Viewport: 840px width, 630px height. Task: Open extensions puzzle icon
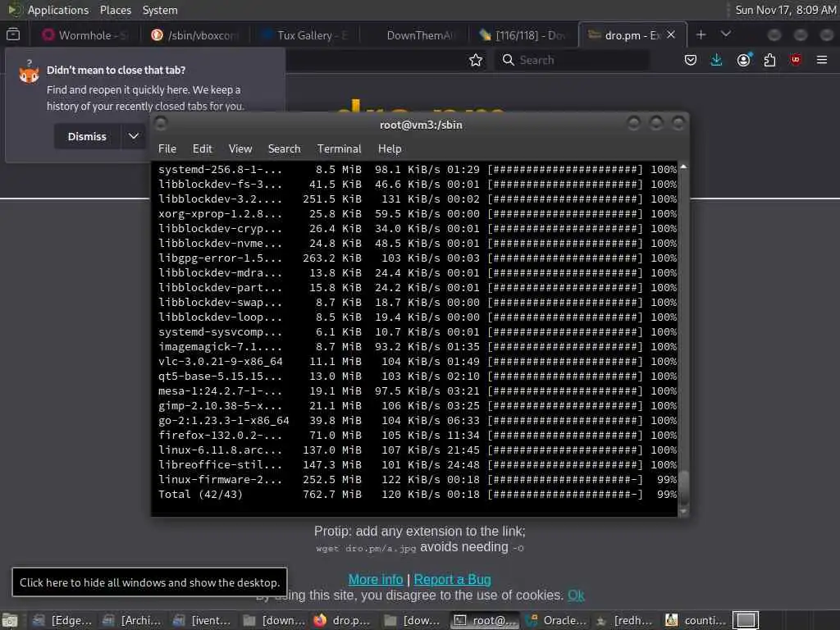[x=769, y=60]
